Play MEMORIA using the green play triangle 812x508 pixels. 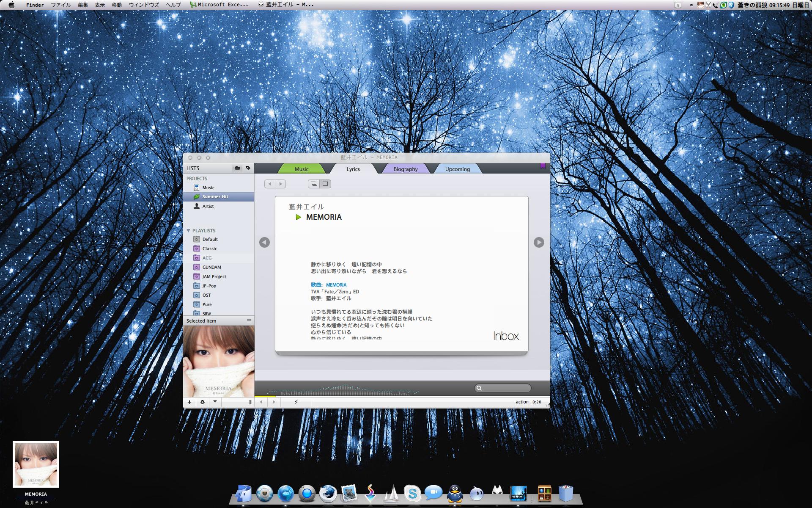pyautogui.click(x=298, y=217)
